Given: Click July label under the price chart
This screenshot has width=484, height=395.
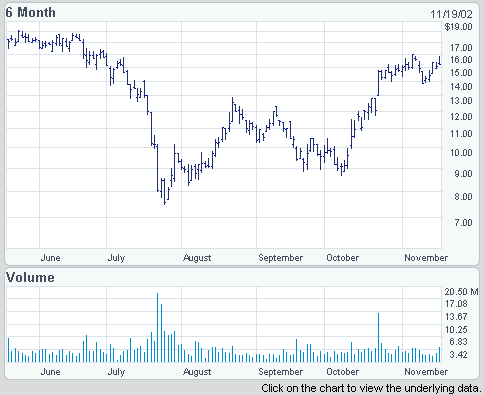Looking at the screenshot, I should pyautogui.click(x=116, y=258).
